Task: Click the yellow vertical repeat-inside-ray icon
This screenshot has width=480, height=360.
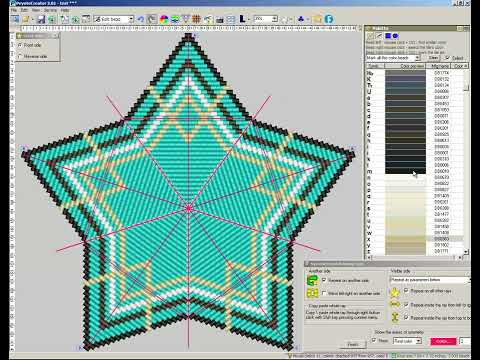Action: pos(395,317)
